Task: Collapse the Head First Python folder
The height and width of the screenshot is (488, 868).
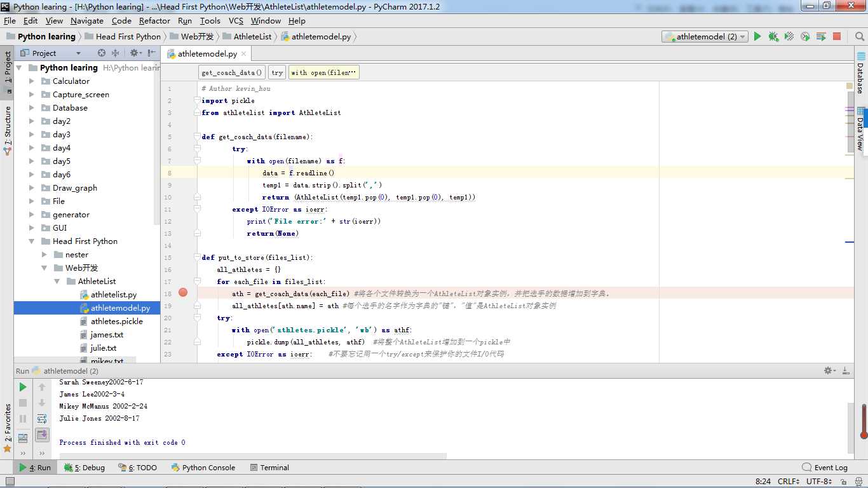Action: (32, 241)
